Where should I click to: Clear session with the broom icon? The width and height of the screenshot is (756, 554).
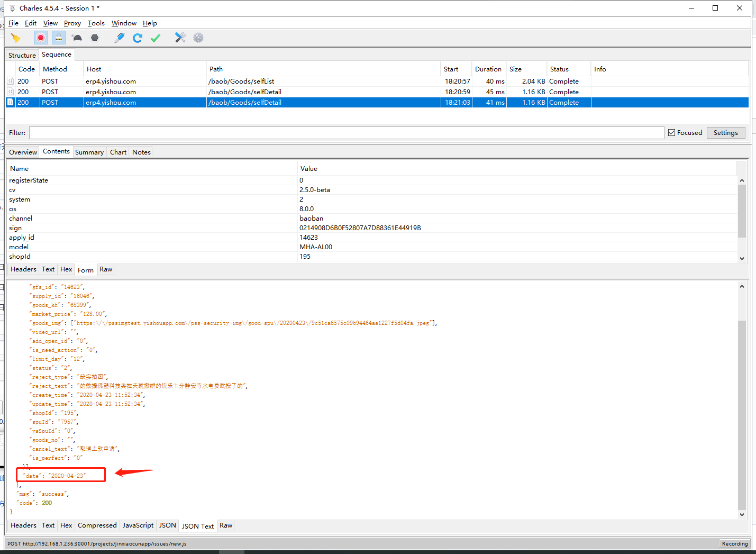pos(16,38)
